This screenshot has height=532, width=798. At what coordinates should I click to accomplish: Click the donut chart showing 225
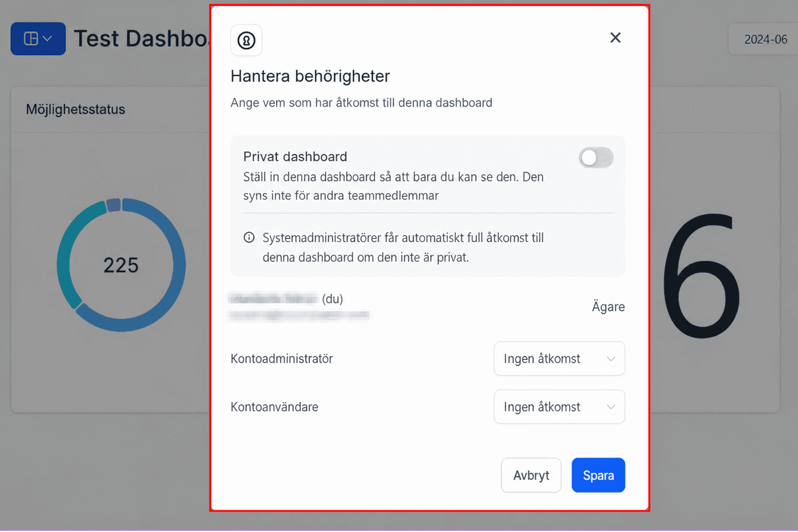click(x=121, y=265)
